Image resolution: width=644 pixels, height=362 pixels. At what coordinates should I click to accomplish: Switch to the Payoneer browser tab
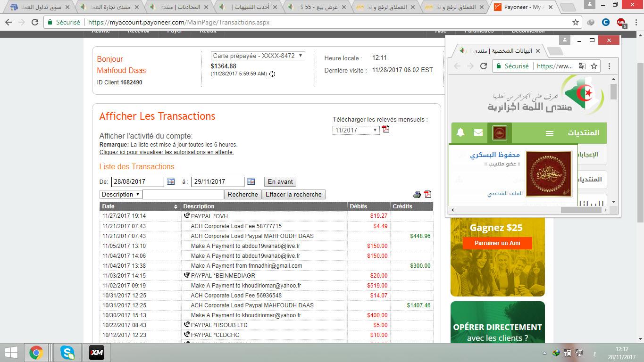click(x=522, y=7)
